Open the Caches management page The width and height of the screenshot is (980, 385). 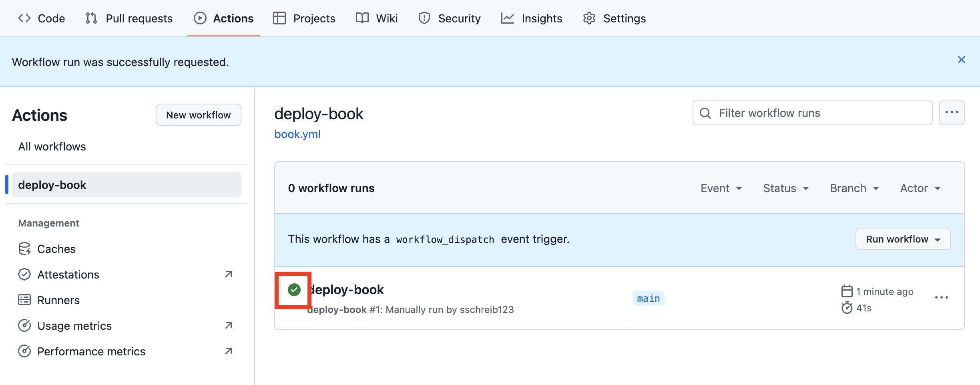point(56,249)
